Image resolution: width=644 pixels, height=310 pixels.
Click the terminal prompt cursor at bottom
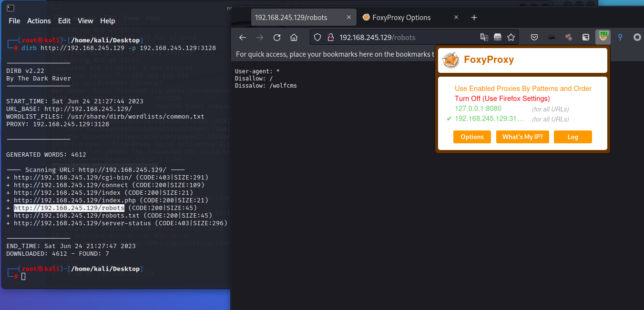click(x=23, y=276)
